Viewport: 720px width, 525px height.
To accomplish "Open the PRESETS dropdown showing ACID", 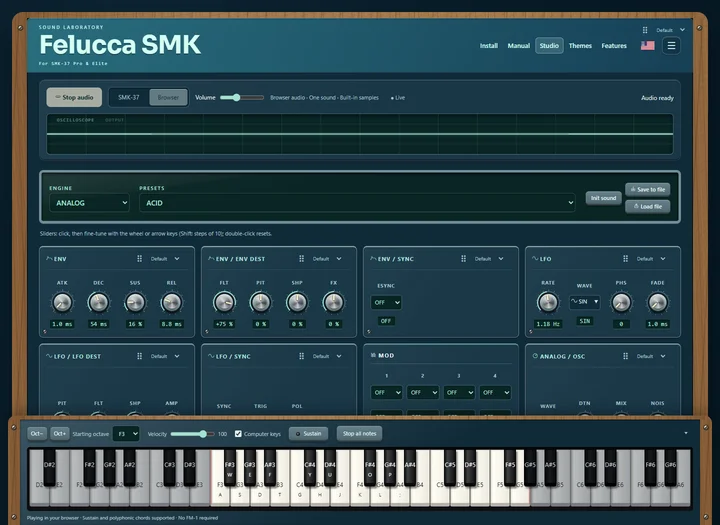I will pyautogui.click(x=358, y=203).
